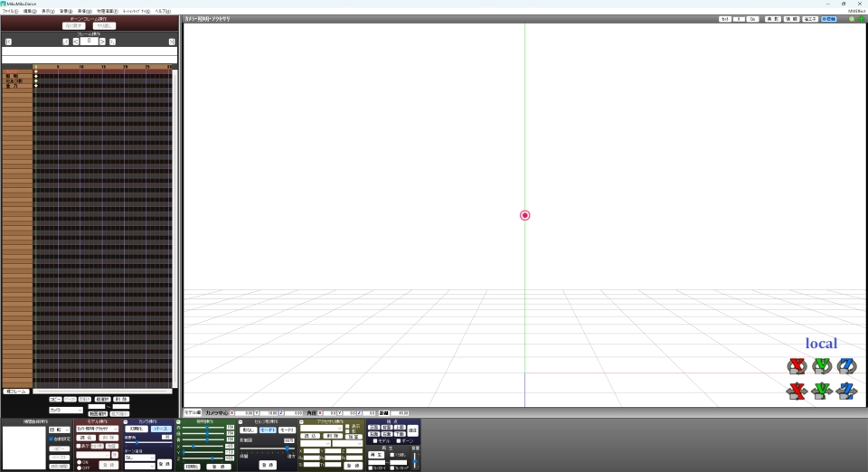Click the camera distance value field
Screen dimensions: 868x472
[x=399, y=413]
